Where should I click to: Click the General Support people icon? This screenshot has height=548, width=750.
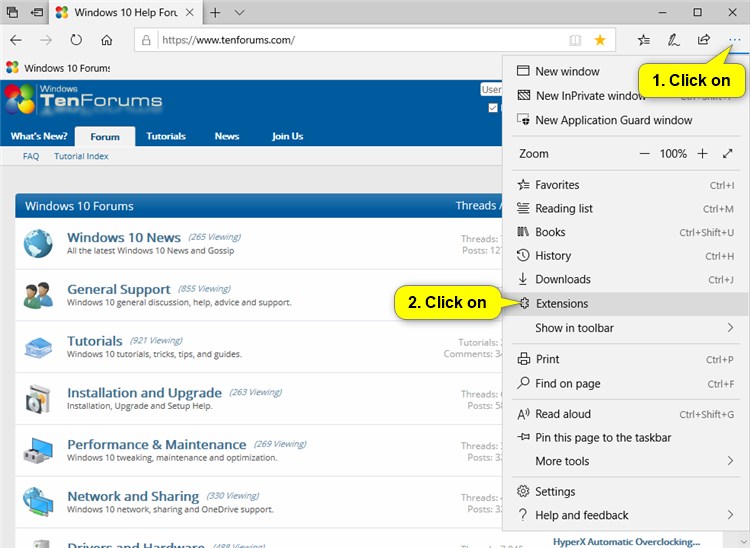click(38, 295)
